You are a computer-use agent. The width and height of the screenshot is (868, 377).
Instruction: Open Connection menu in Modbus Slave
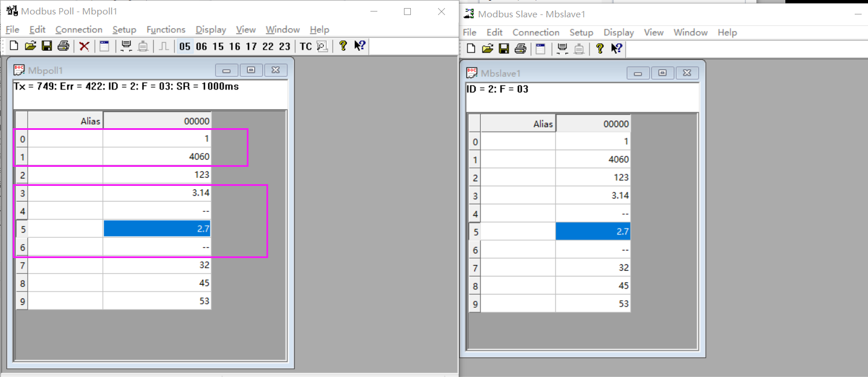[536, 32]
